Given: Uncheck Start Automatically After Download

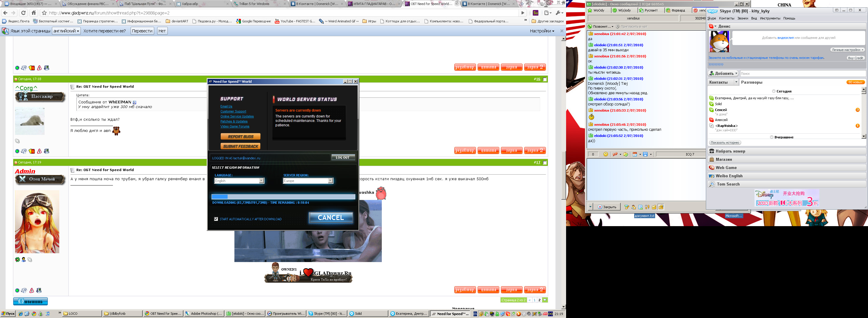Looking at the screenshot, I should coord(216,219).
